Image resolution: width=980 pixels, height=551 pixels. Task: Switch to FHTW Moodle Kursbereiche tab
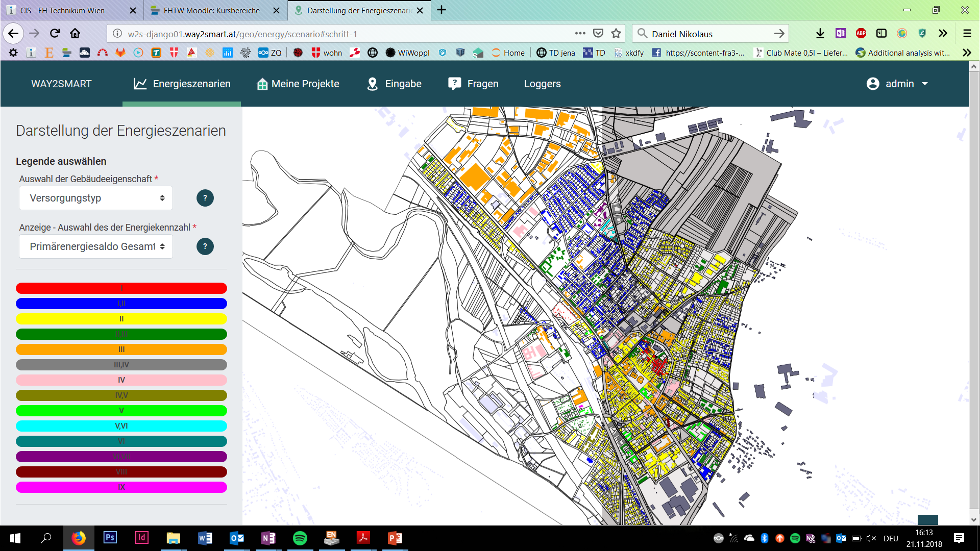click(211, 10)
